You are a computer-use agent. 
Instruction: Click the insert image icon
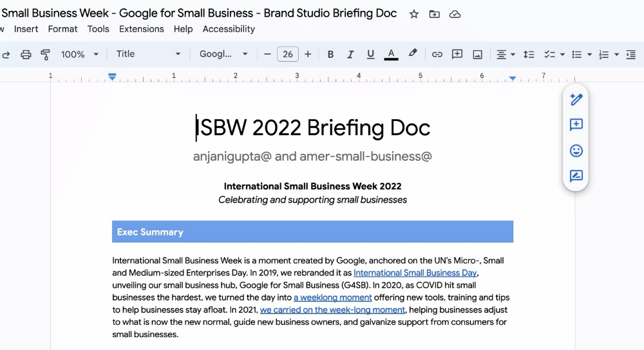point(477,55)
